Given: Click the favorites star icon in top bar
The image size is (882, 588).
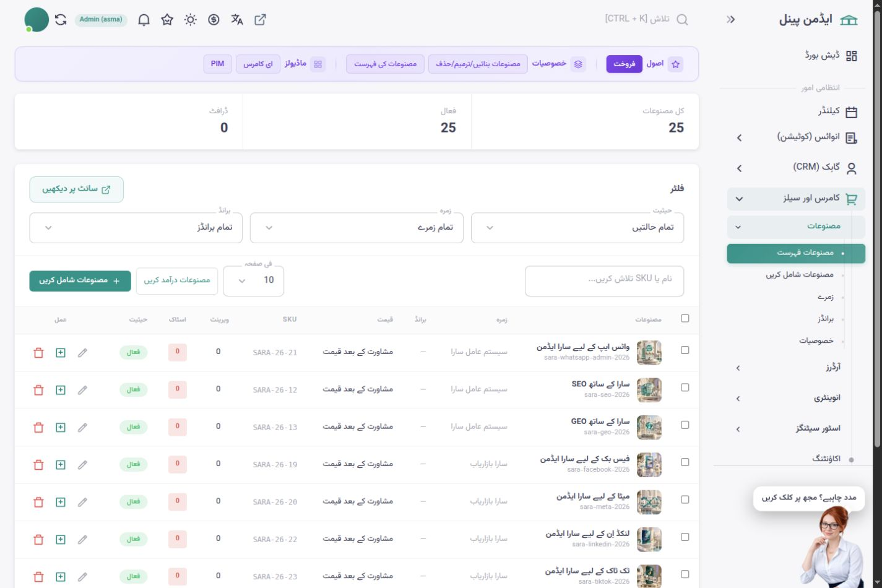Looking at the screenshot, I should click(x=167, y=20).
